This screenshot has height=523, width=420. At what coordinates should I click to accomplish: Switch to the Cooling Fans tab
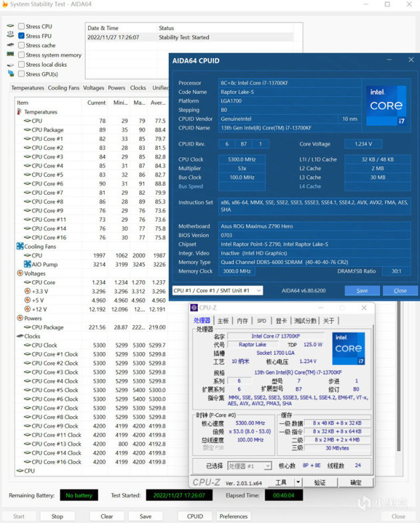[63, 88]
